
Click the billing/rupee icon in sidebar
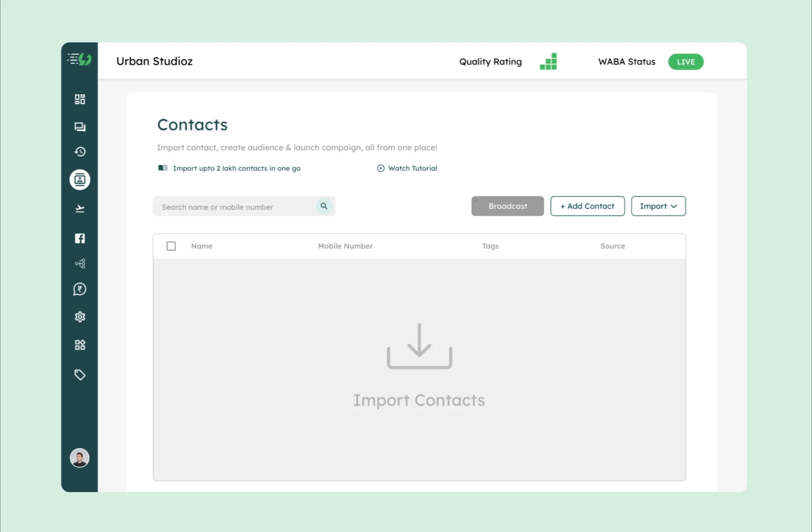[x=79, y=289]
